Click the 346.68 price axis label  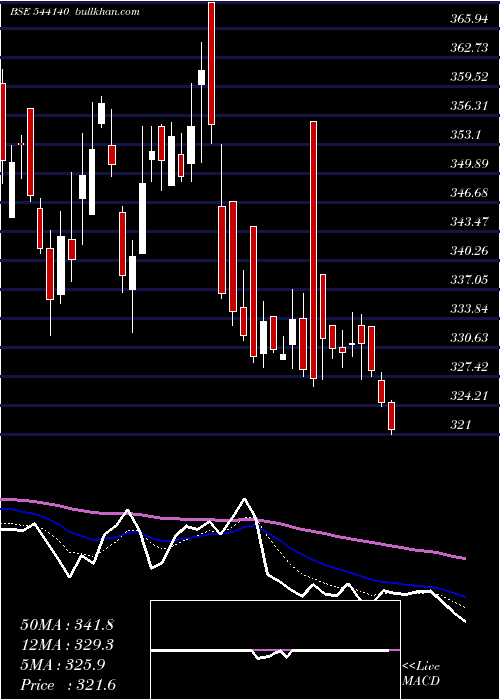(x=469, y=193)
